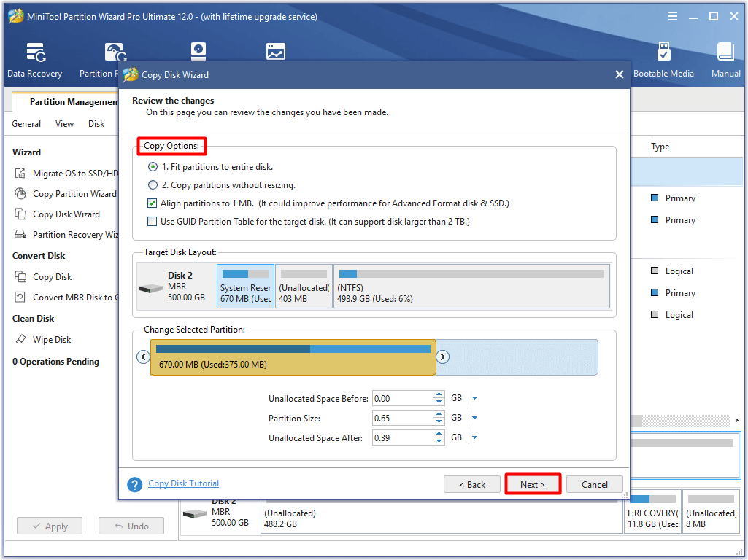Select Migrate OS to SSD/HD wizard icon
The width and height of the screenshot is (748, 560).
20,173
